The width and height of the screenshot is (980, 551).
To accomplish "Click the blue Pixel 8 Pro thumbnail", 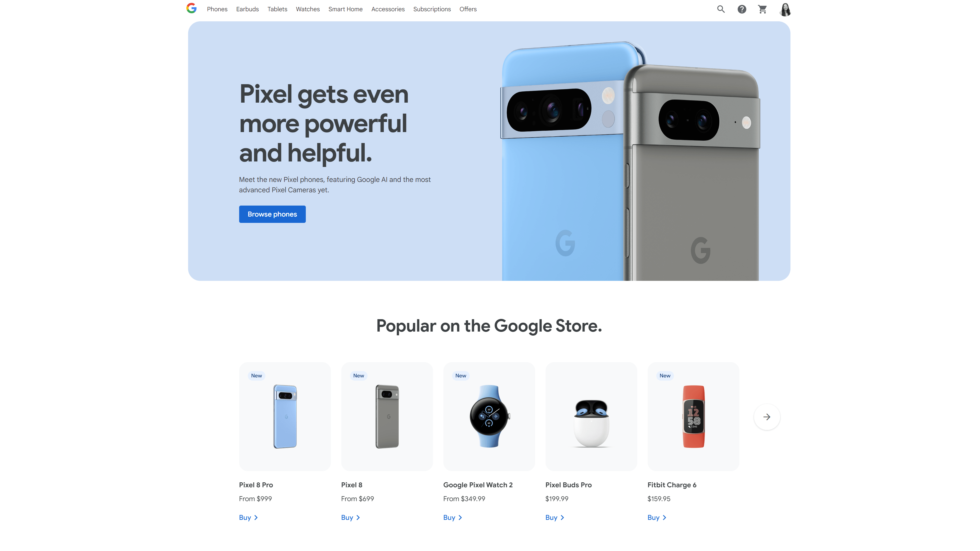I will point(285,416).
